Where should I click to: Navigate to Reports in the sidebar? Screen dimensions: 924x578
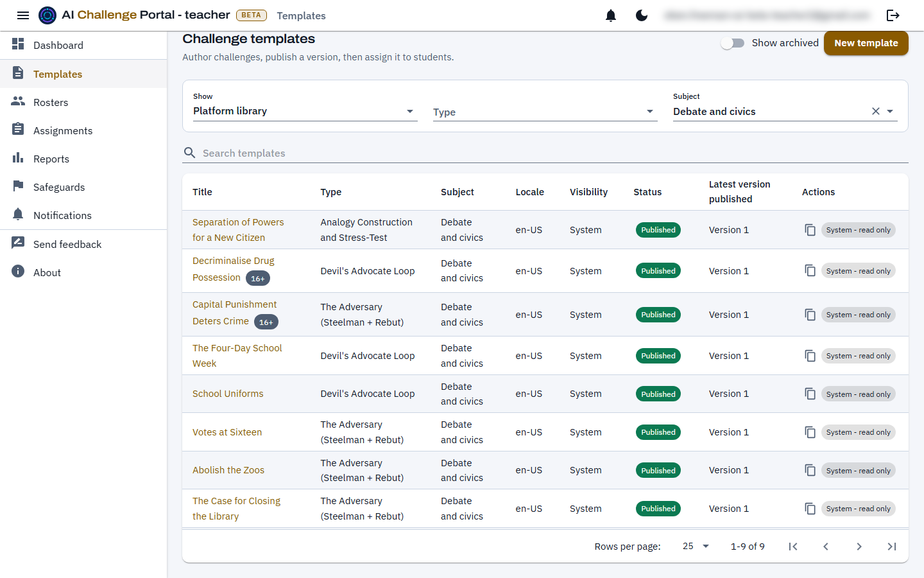pyautogui.click(x=83, y=159)
